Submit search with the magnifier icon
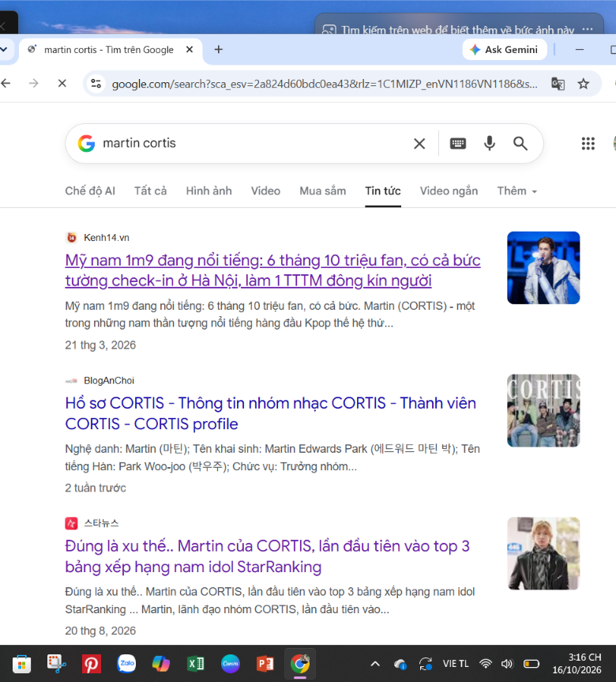 coord(520,144)
